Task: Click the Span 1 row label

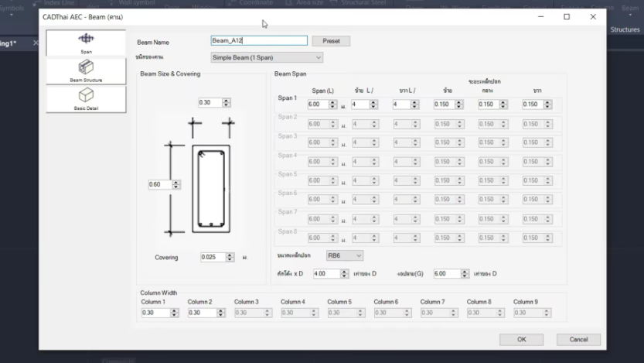Action: click(x=287, y=98)
